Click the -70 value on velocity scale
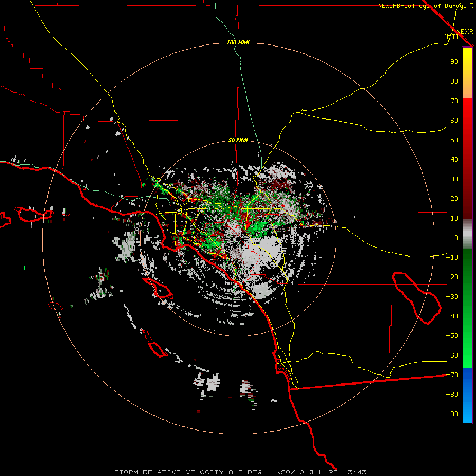This screenshot has height=476, width=476. (452, 375)
